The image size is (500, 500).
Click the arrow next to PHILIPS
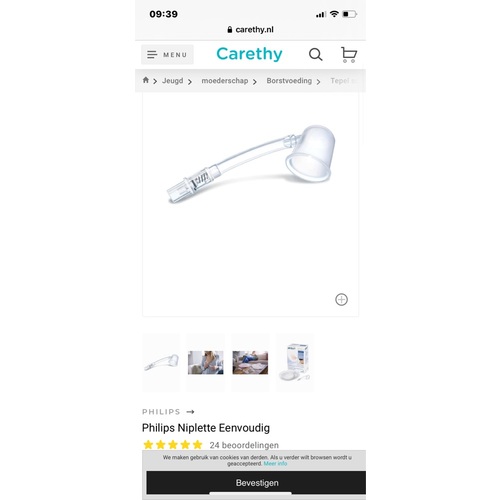click(x=190, y=412)
